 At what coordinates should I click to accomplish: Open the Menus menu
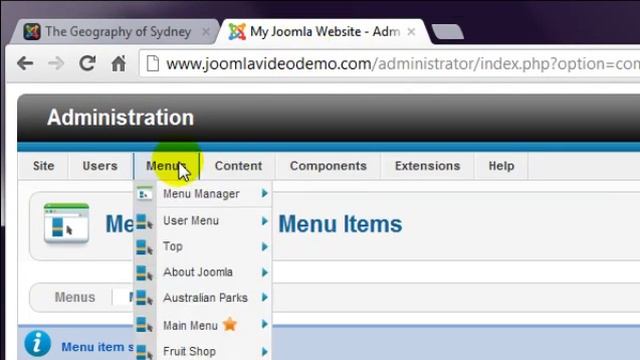166,166
